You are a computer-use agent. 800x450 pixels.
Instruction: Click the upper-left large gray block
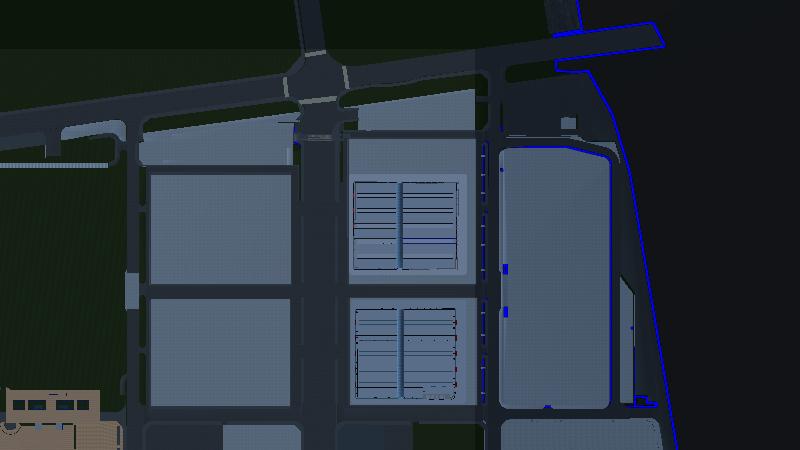[x=220, y=228]
